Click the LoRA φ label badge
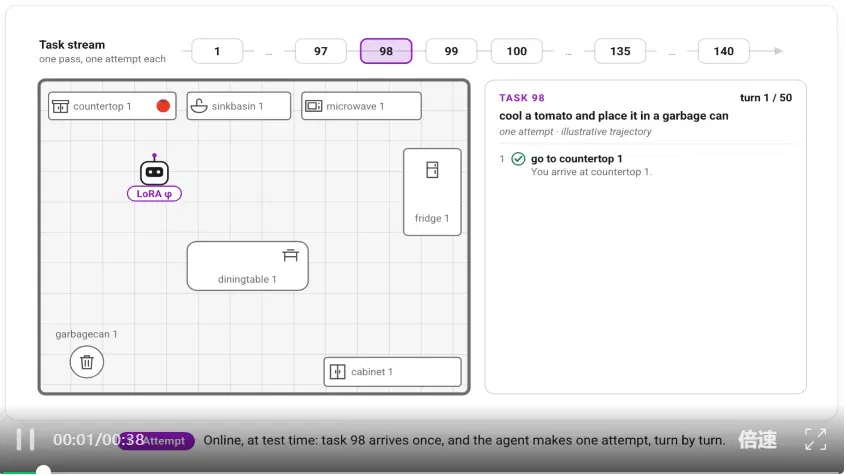Viewport: 846px width, 475px height. [154, 194]
